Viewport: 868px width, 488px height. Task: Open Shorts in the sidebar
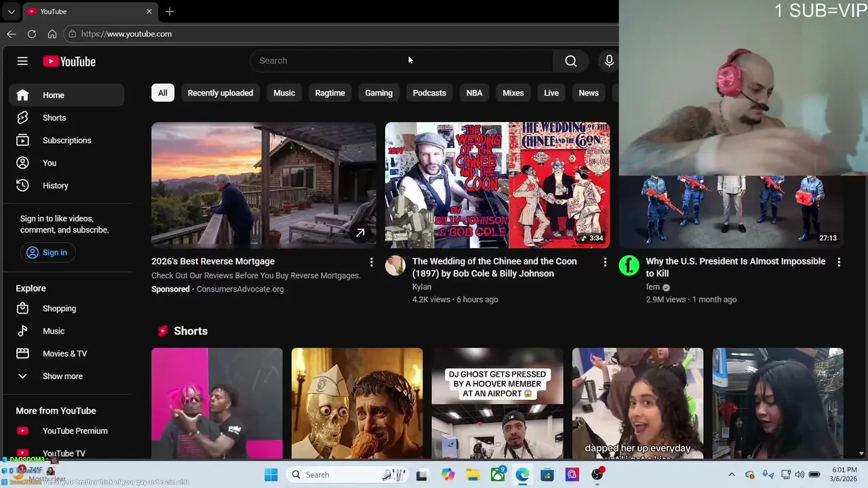pos(66,118)
